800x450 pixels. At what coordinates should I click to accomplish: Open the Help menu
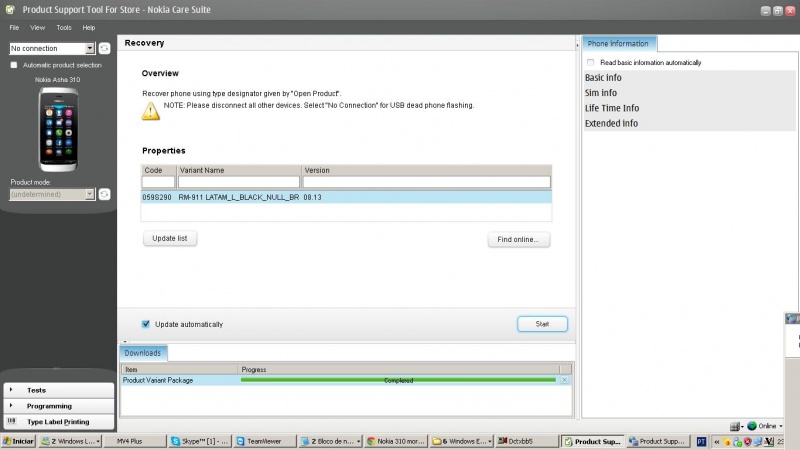[x=89, y=28]
